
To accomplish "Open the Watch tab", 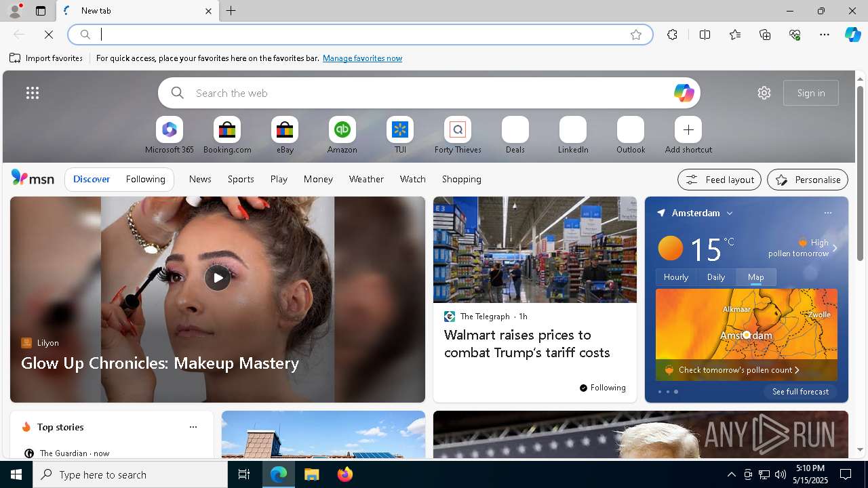I will point(413,179).
